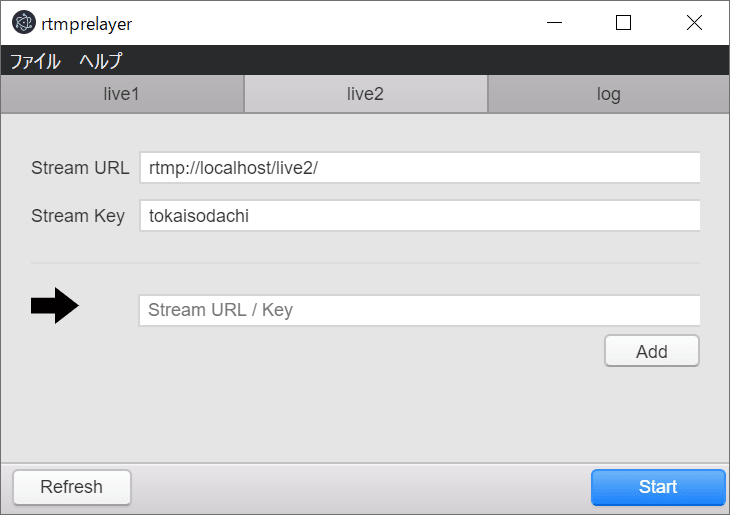Open the ヘルプ menu
The image size is (730, 515).
click(x=101, y=61)
